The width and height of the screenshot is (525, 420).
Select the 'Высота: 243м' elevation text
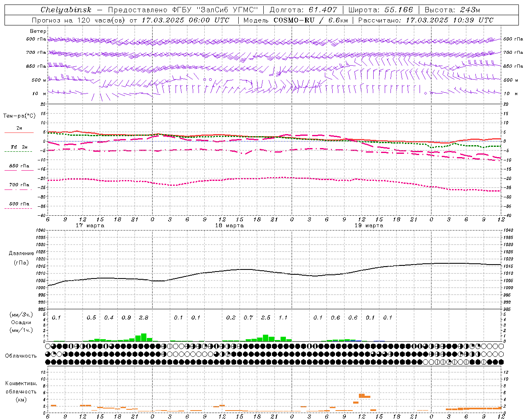pyautogui.click(x=452, y=10)
